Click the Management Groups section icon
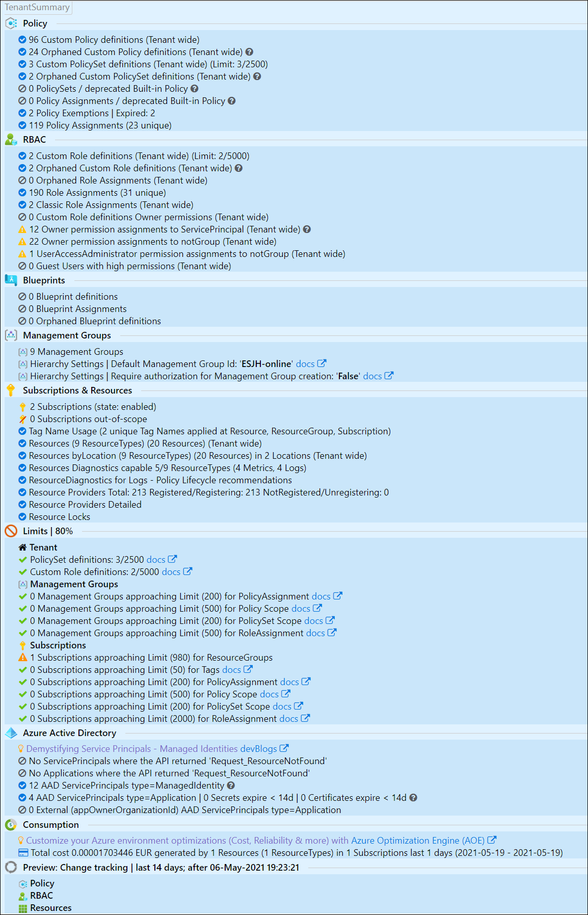Screen dimensions: 588x915 pyautogui.click(x=11, y=335)
